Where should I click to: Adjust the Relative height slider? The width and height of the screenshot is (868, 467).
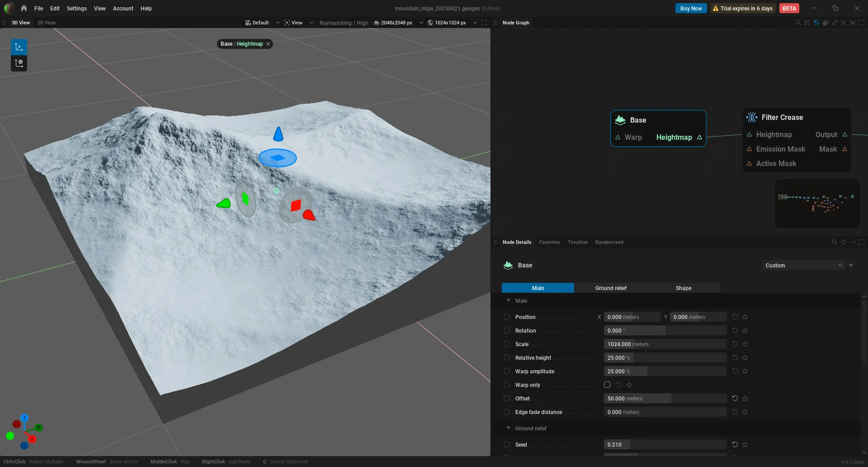click(665, 357)
